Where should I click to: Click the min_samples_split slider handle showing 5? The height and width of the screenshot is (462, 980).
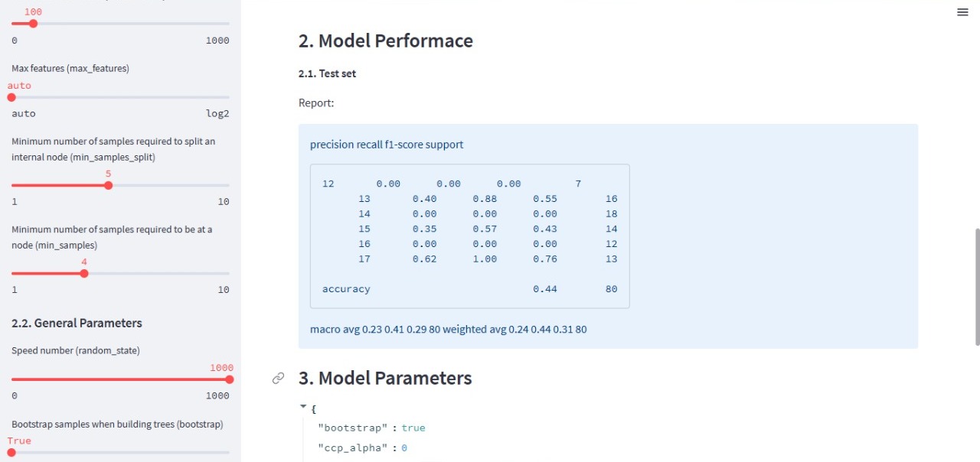coord(109,184)
